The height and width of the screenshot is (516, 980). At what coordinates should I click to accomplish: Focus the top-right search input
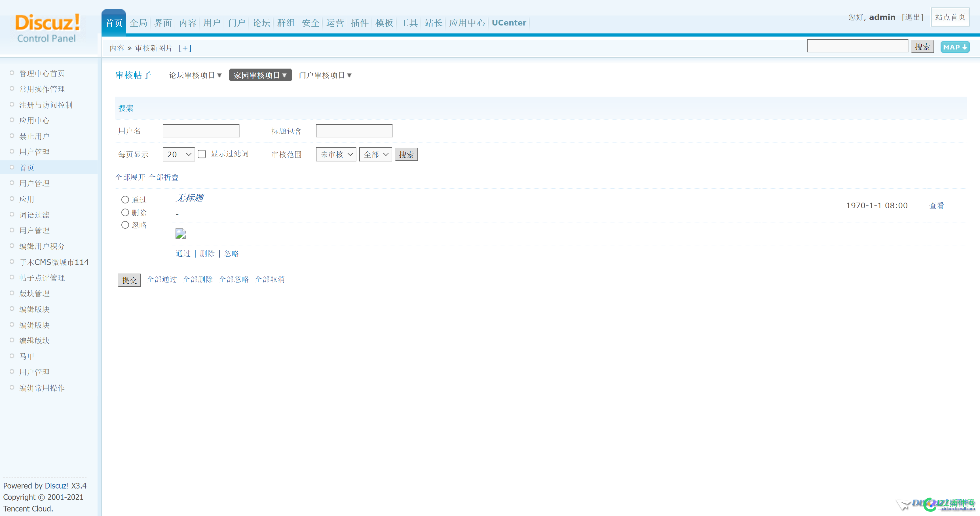point(857,46)
